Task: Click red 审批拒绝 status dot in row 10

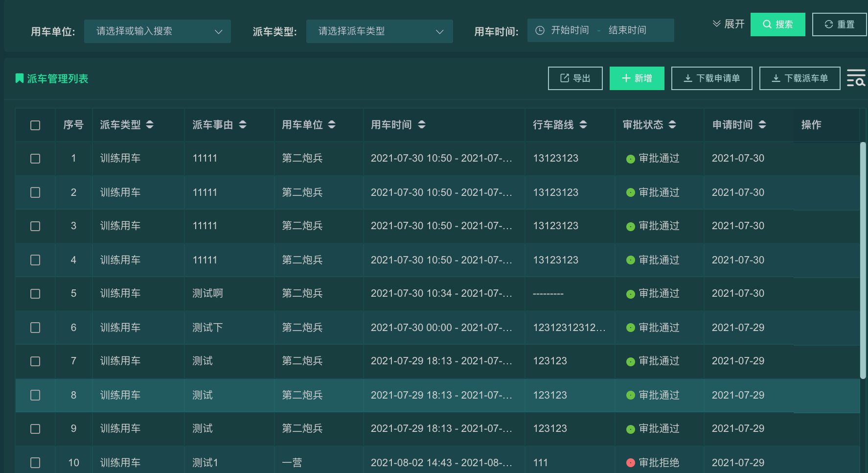Action: pyautogui.click(x=631, y=463)
